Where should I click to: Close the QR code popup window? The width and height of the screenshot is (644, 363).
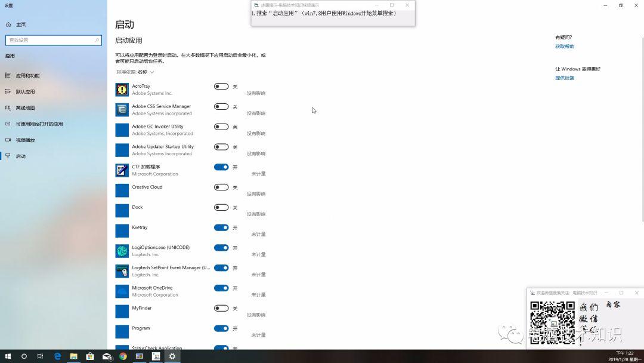click(x=637, y=293)
